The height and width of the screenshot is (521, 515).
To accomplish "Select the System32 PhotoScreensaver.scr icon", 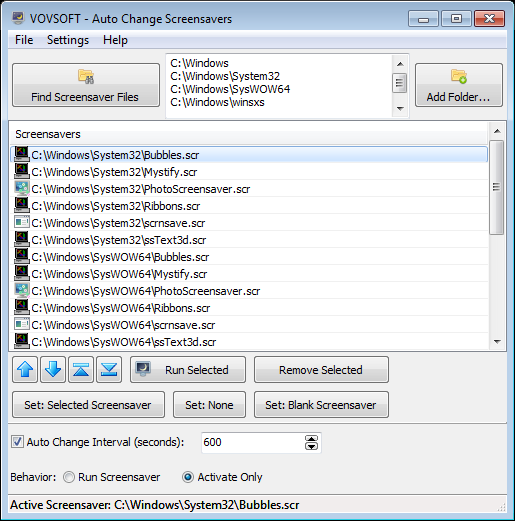I will click(22, 189).
